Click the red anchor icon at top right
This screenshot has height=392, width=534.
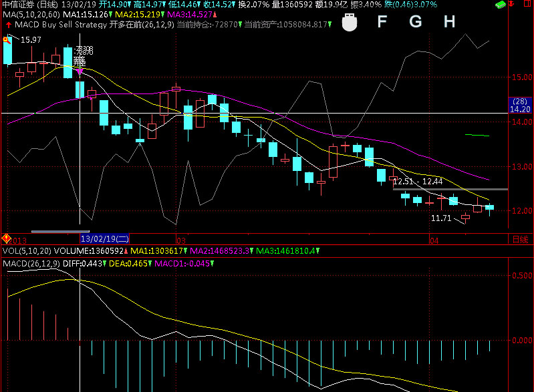click(511, 4)
